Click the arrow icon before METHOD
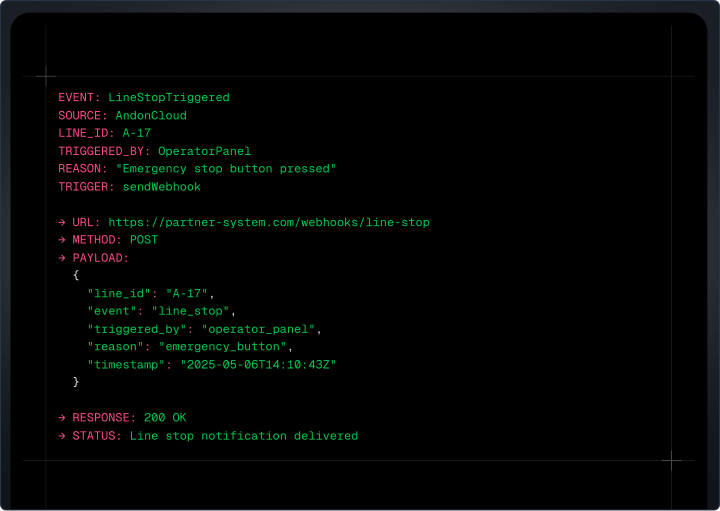The width and height of the screenshot is (720, 511). (x=62, y=240)
